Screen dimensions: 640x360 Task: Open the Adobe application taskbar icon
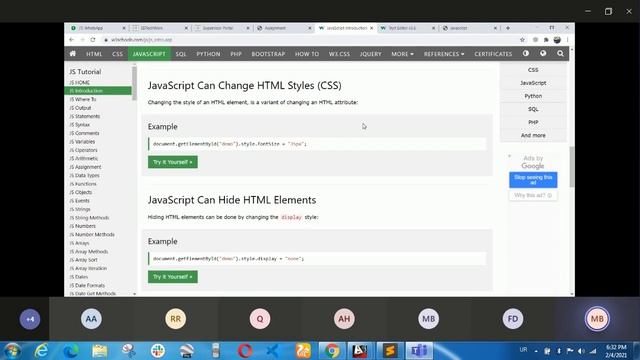coord(360,351)
